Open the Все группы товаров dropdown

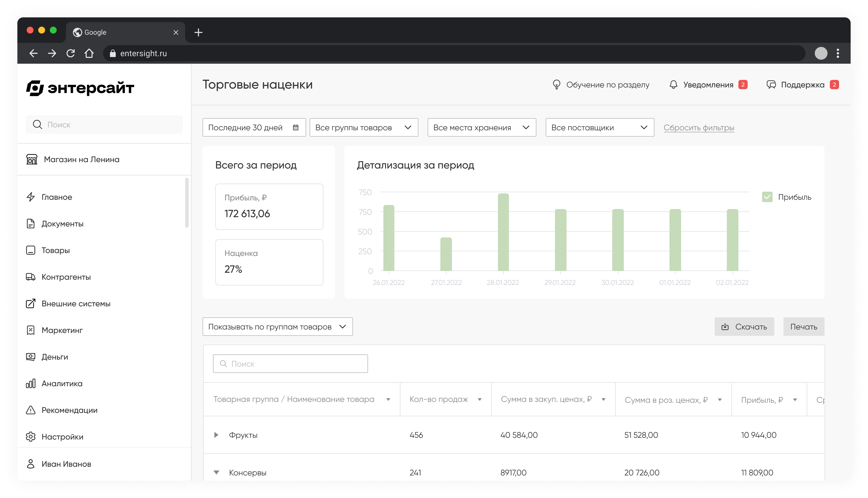364,128
